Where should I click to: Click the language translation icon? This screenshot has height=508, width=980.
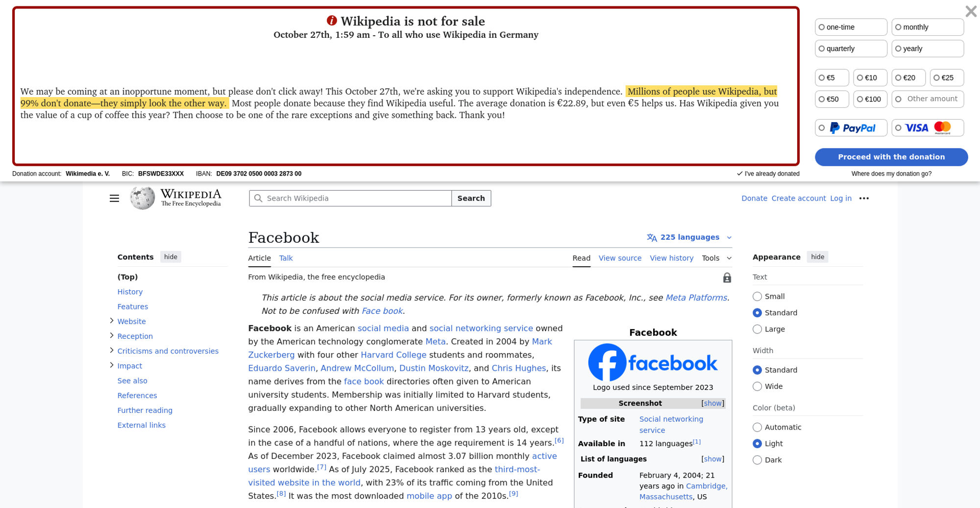[x=652, y=237]
